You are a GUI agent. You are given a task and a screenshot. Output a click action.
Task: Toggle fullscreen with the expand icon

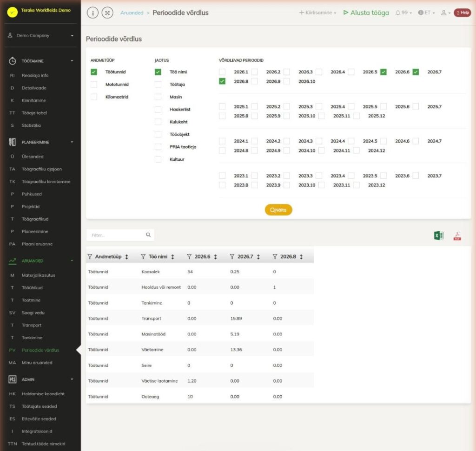(x=107, y=13)
